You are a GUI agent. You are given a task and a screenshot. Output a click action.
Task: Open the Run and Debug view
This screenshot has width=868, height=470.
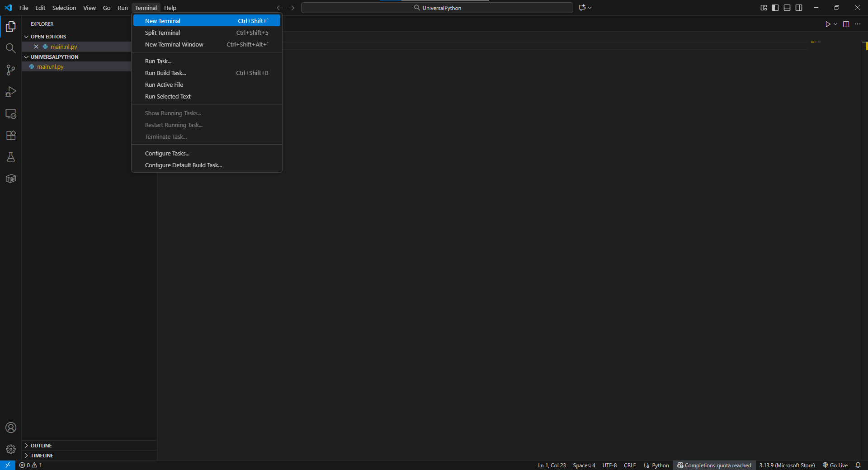coord(10,92)
